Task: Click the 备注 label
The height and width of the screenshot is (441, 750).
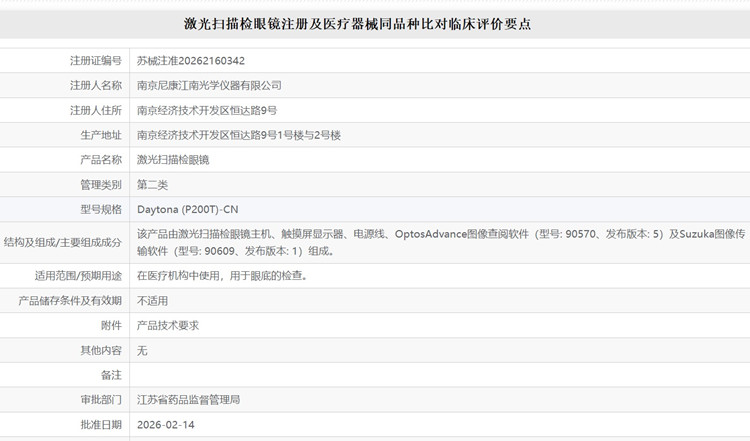Action: click(x=111, y=375)
